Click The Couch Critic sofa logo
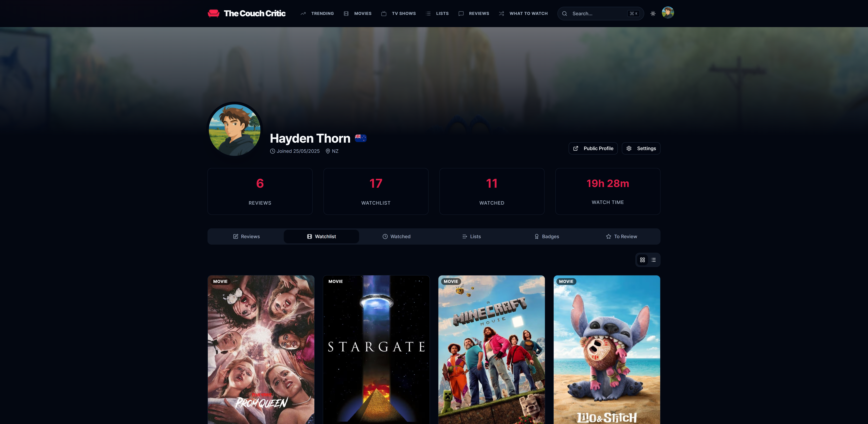The height and width of the screenshot is (424, 868). pyautogui.click(x=213, y=14)
